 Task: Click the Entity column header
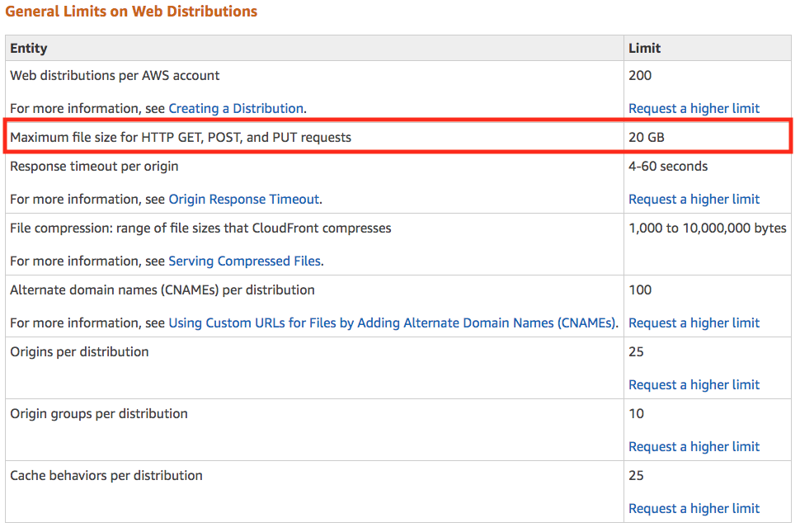[29, 49]
